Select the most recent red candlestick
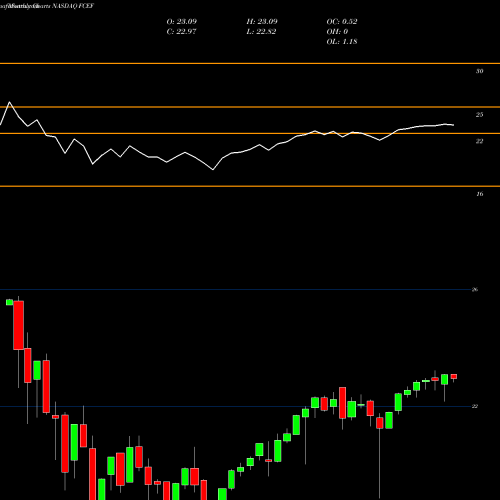This screenshot has width=500, height=500. (x=454, y=377)
